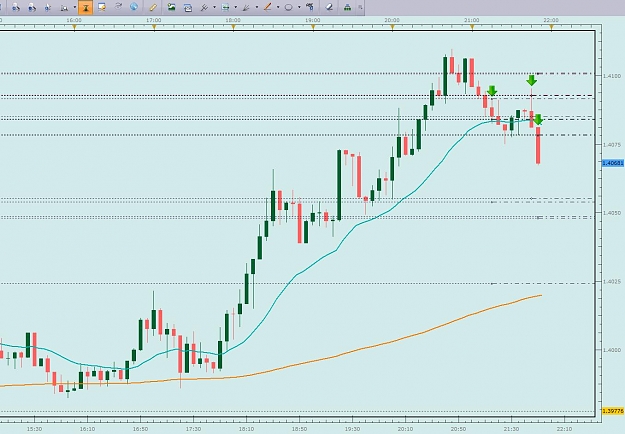The image size is (625, 434).
Task: Open the ellipse tool dropdown arrow
Action: coord(299,7)
